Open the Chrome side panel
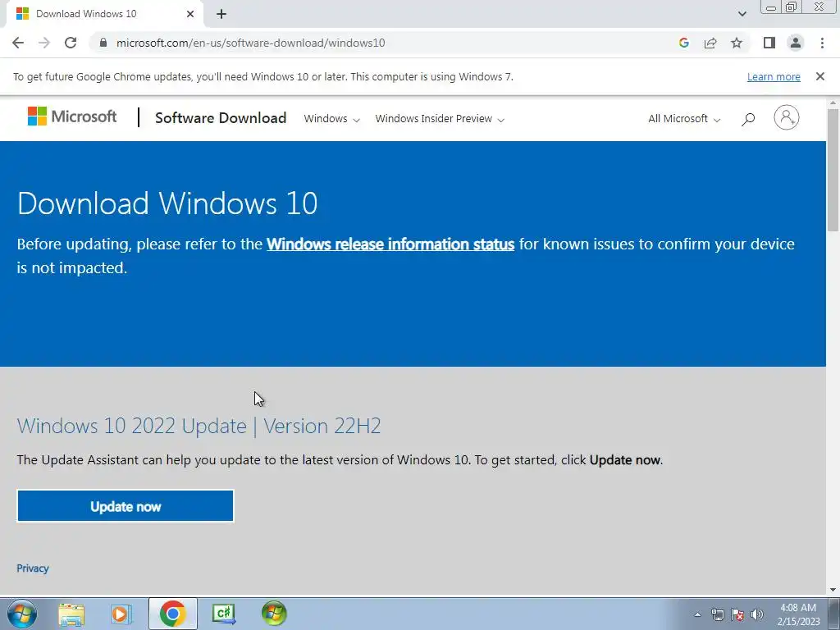 (769, 43)
